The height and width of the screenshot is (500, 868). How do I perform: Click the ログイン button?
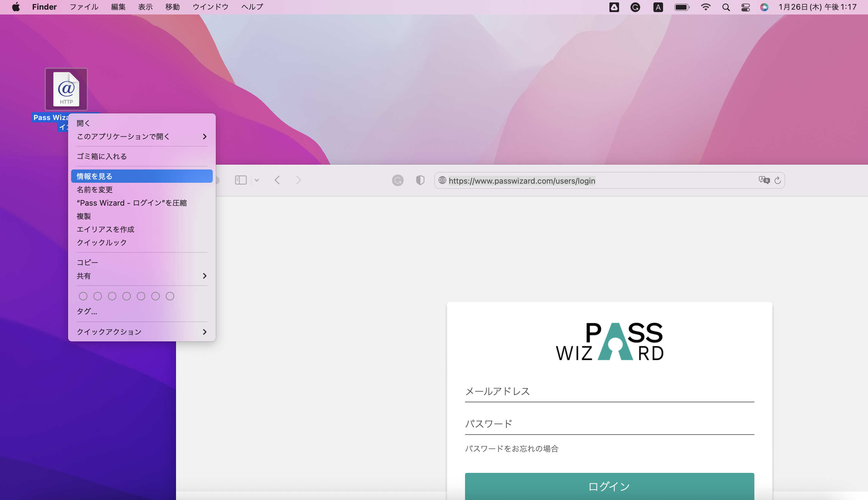(609, 486)
